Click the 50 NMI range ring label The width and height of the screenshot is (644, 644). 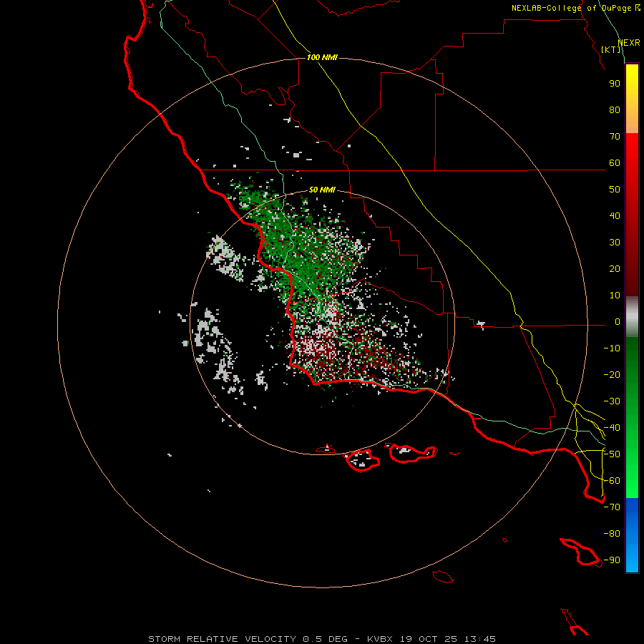[322, 190]
